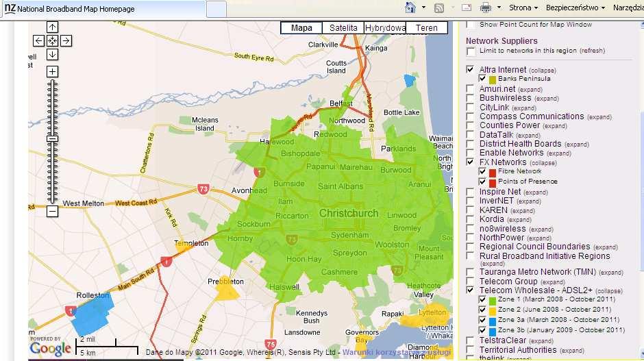
Task: Pan the map down with arrow button
Action: [52, 54]
